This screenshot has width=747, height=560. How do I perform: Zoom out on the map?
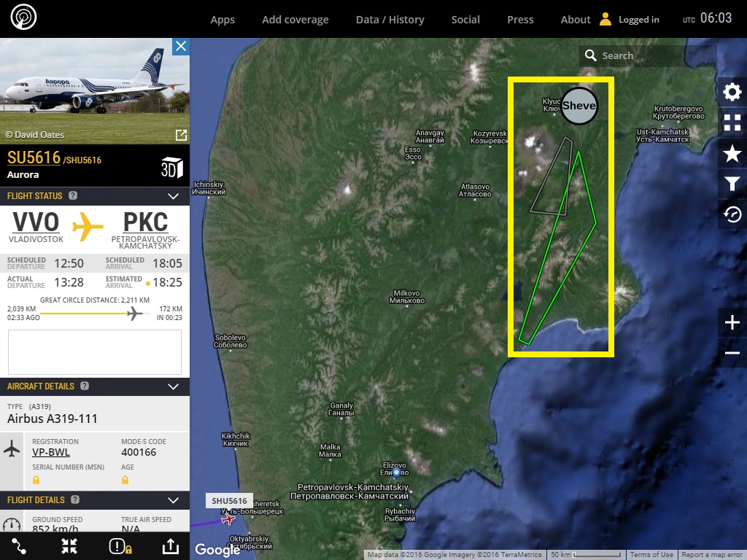732,353
